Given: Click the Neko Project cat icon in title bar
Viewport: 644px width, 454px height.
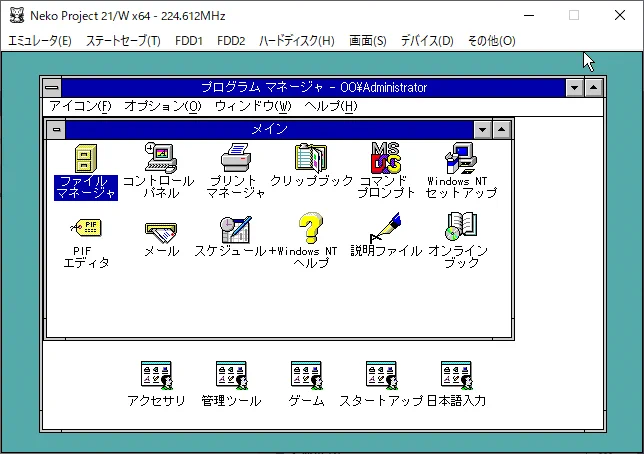Looking at the screenshot, I should point(17,16).
